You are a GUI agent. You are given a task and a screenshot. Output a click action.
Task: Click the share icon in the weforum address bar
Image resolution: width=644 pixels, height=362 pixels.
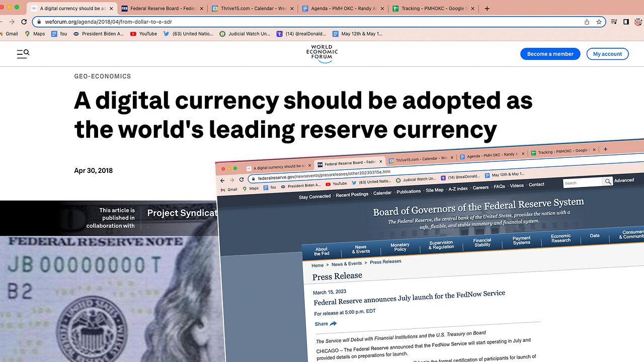[x=587, y=22]
